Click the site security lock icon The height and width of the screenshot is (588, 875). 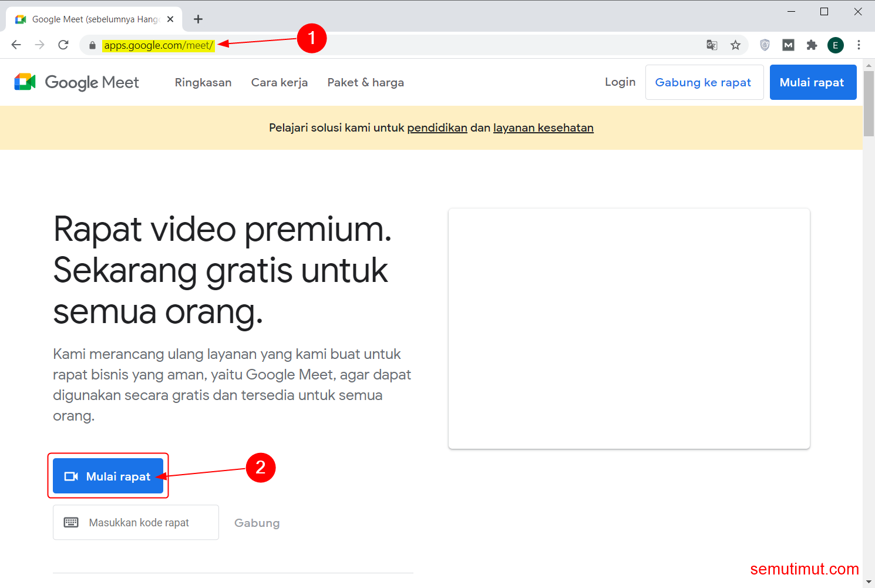pos(92,45)
